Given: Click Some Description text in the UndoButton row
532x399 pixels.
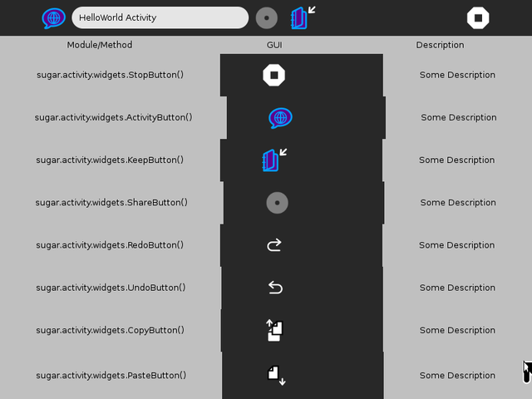Looking at the screenshot, I should [x=456, y=288].
